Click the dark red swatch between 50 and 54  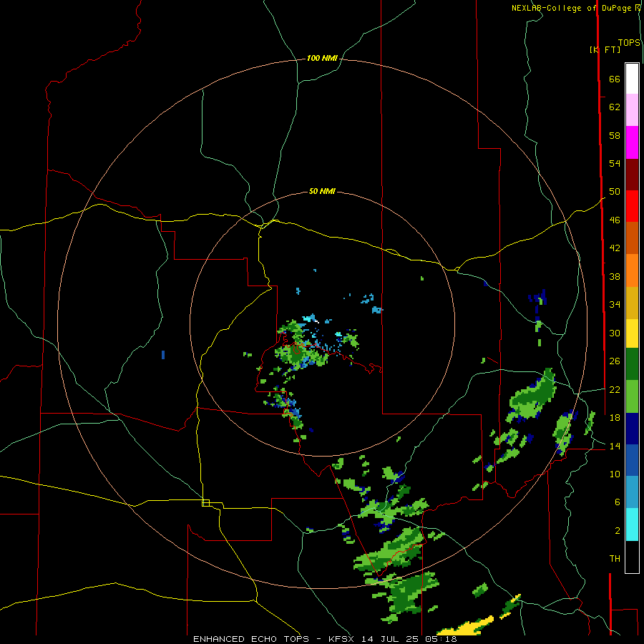coord(632,175)
